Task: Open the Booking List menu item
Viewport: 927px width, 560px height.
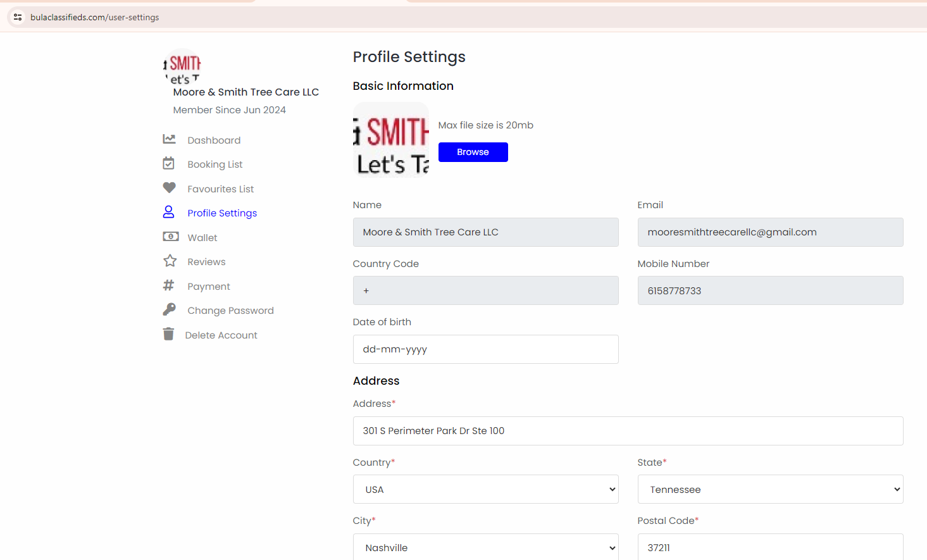Action: pos(215,165)
